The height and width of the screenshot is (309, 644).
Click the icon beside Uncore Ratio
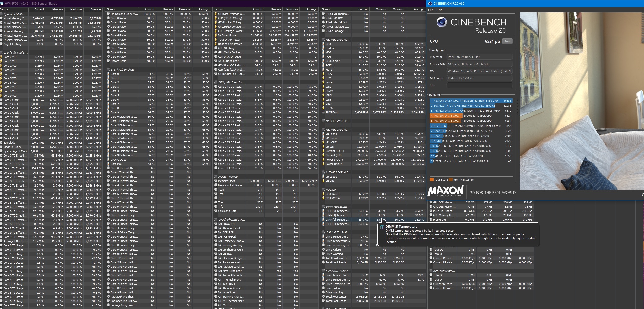108,61
